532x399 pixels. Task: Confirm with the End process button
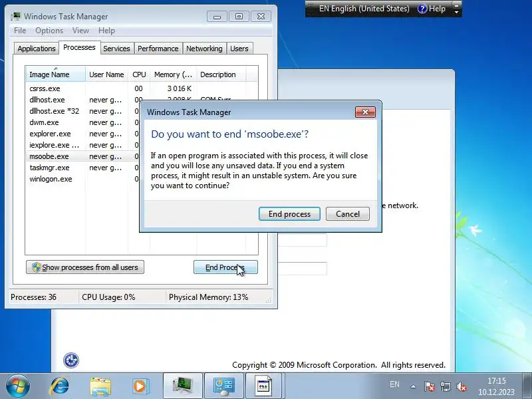tap(289, 214)
